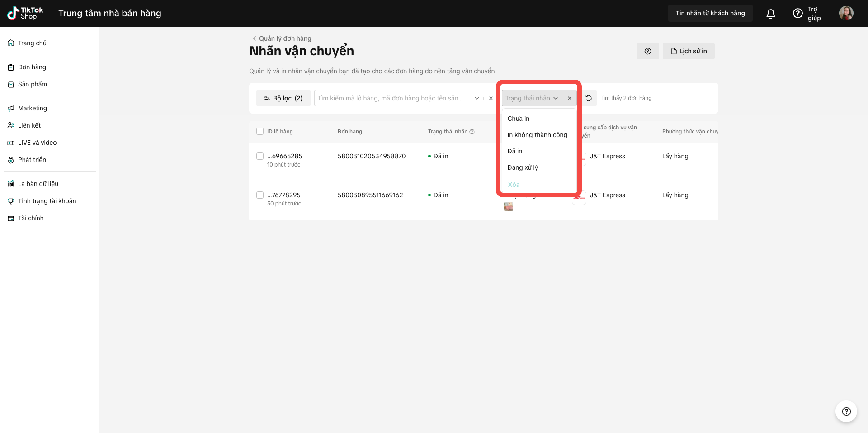Viewport: 868px width, 433px height.
Task: Go back to Quản lý đơn hàng
Action: point(285,38)
